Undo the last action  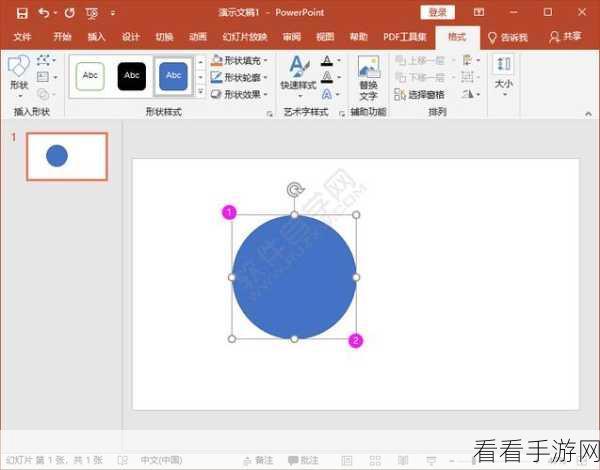pos(44,13)
